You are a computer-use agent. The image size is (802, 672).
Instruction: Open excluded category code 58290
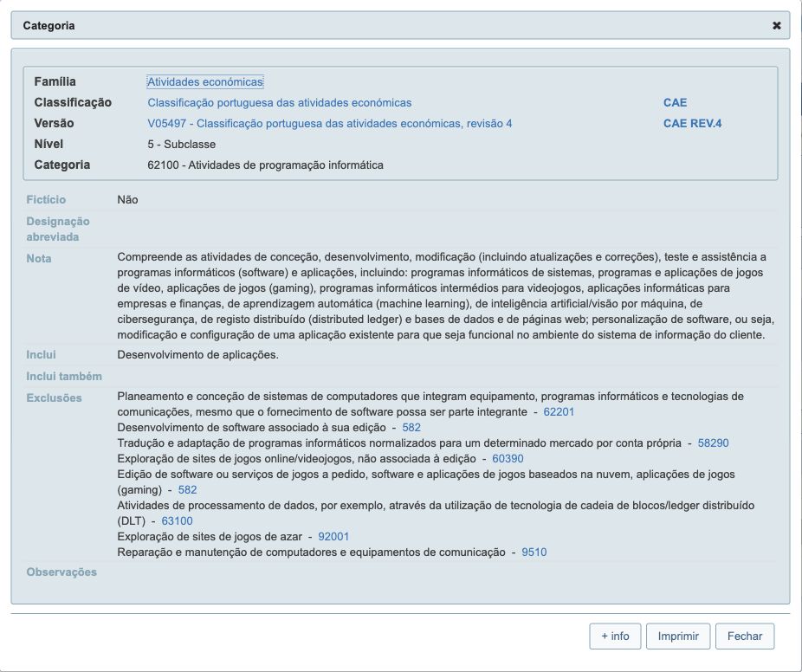(713, 443)
